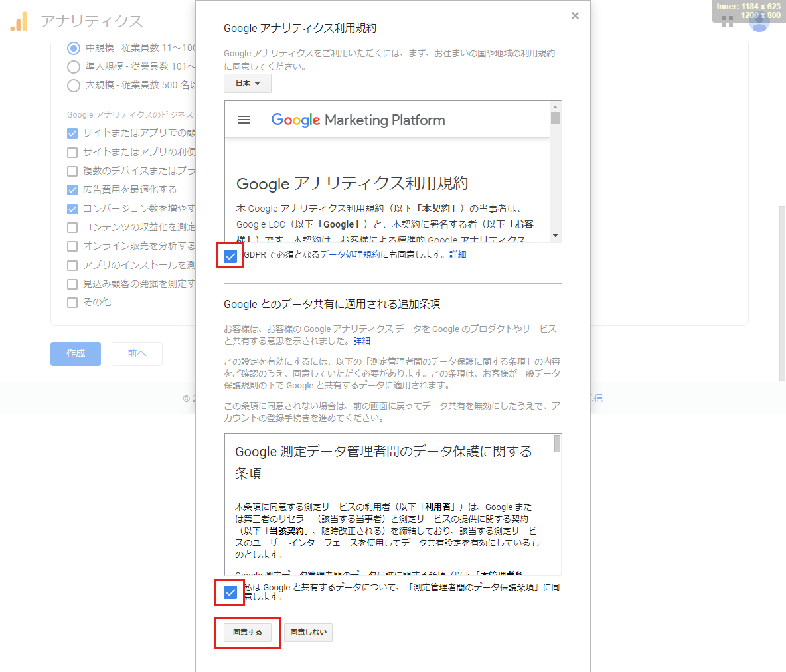Screen dimensions: 786x672
Task: Toggle サイトまたはアプリの利便性 checkbox
Action: tap(72, 152)
